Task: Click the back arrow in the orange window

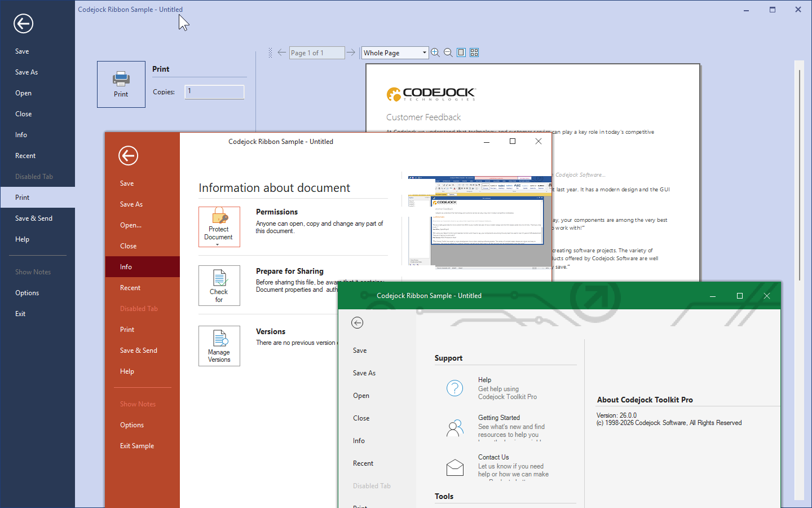Action: tap(129, 156)
